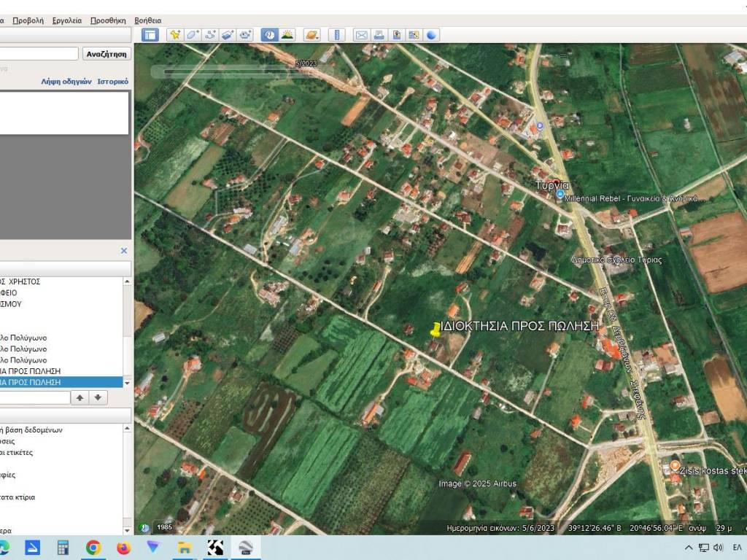Open the Εργαλεία menu
Screen dimensions: 747x560
(67, 20)
